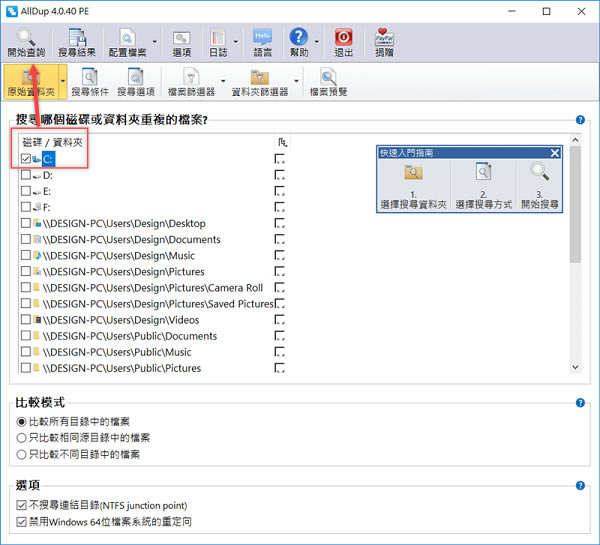Click the PayPal 捐贈 icon
Screen dimensions: 600x545
coord(384,38)
